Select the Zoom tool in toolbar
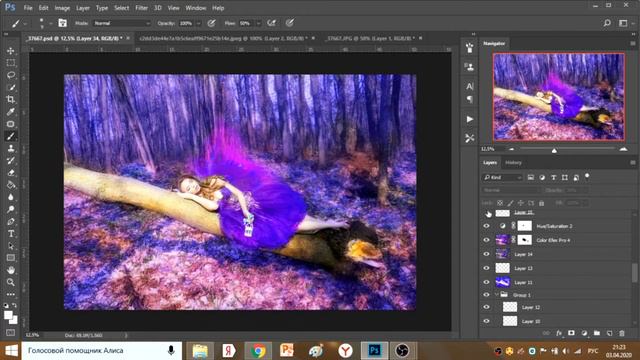640x360 pixels. point(11,282)
